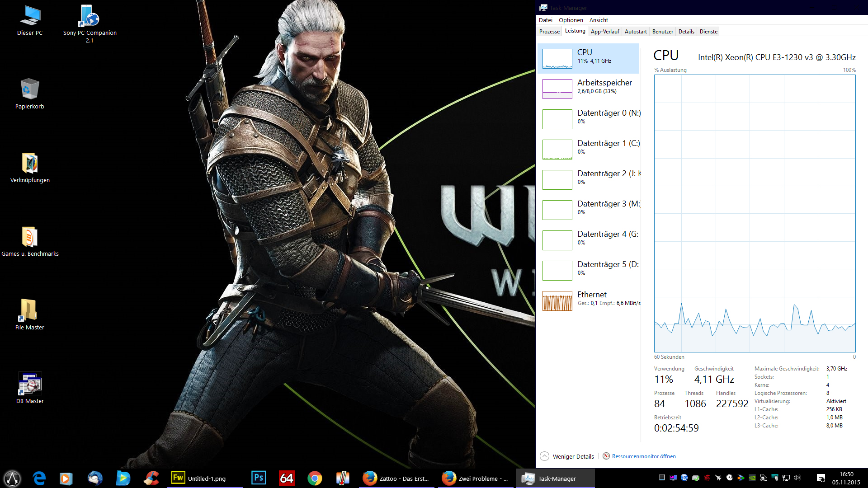Click the Weniger Details collapse arrow

click(x=545, y=456)
